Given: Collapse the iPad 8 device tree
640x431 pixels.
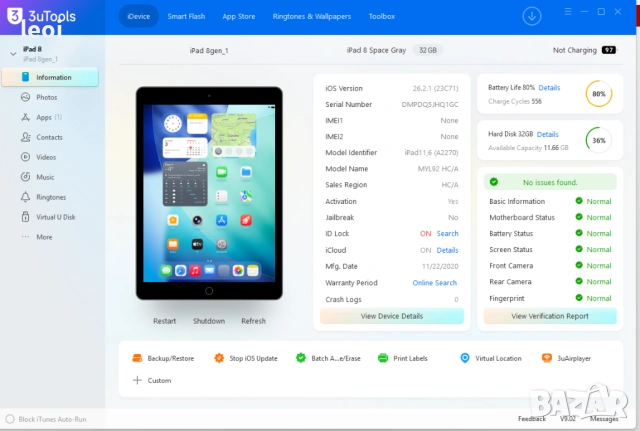Looking at the screenshot, I should [x=13, y=53].
